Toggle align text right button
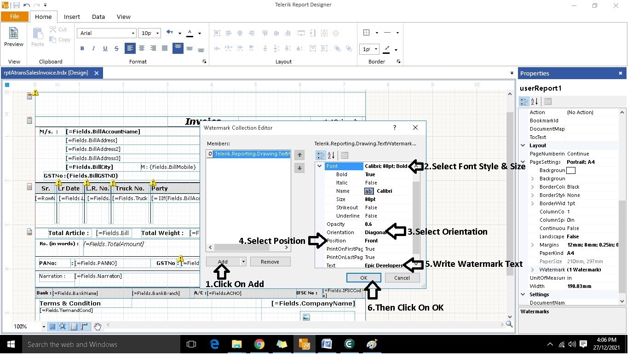This screenshot has height=357, width=644. (153, 48)
